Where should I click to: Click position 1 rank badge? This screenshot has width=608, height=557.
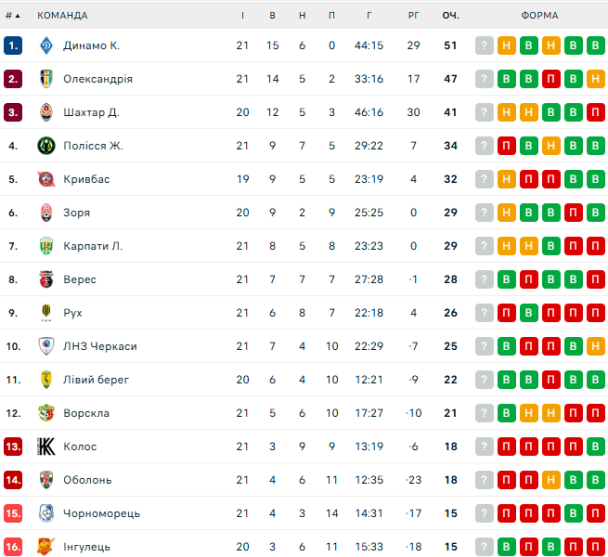click(x=13, y=45)
